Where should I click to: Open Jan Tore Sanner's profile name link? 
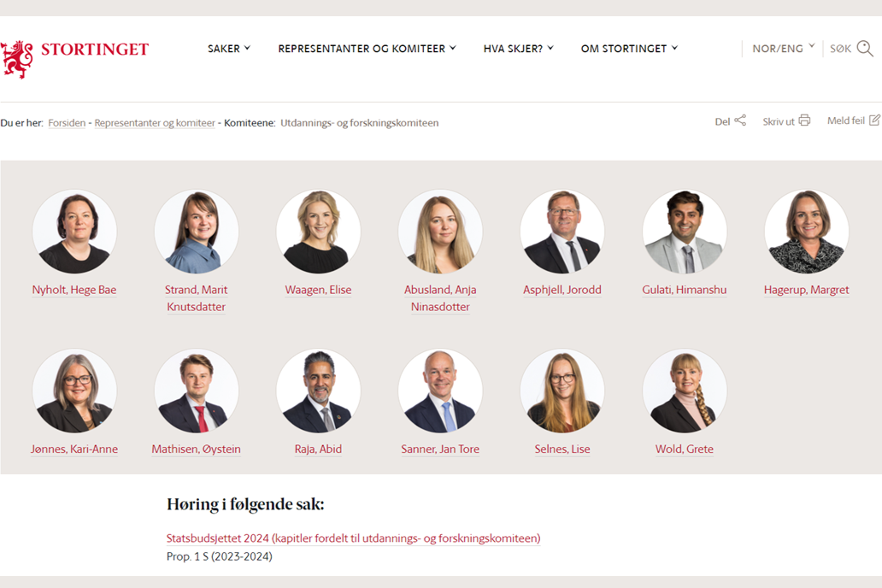[x=440, y=449]
